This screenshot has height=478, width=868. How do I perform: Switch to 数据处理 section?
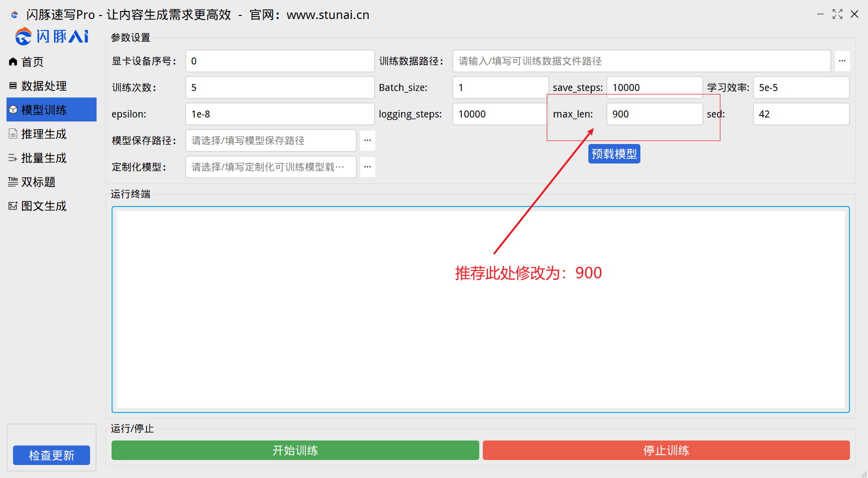pos(52,85)
